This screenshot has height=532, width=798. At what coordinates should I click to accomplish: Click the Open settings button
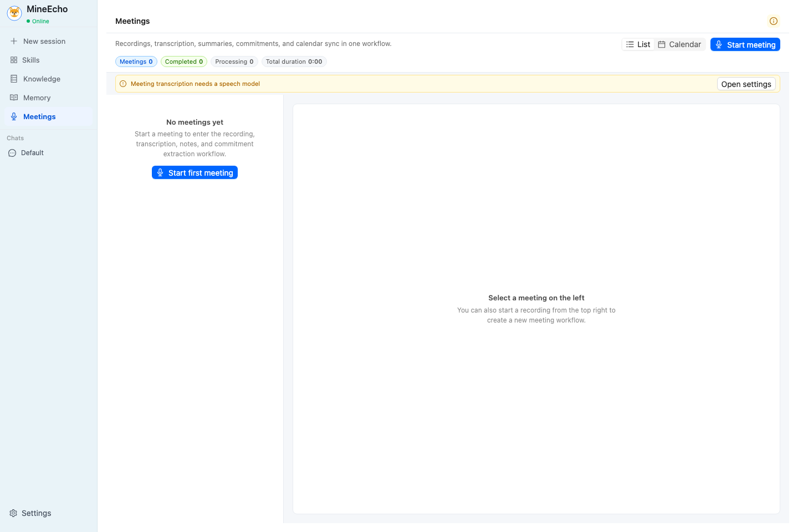[x=746, y=84]
